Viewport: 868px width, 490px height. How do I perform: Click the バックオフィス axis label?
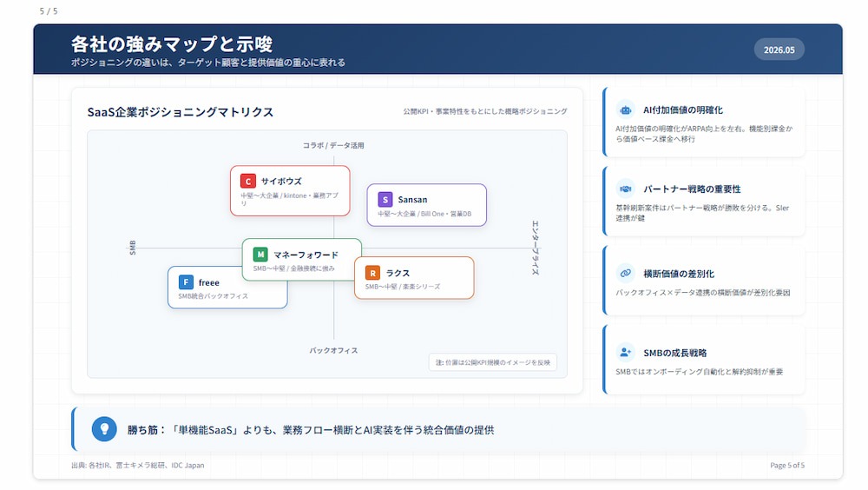333,350
